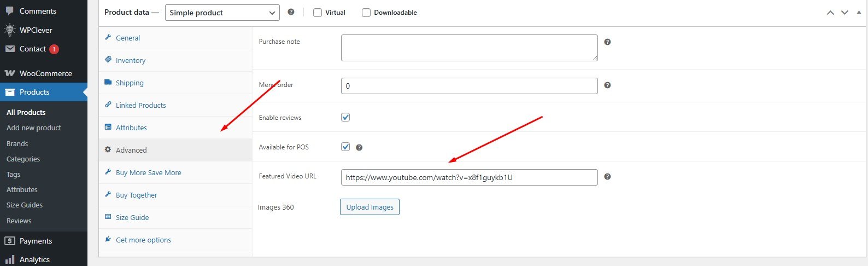
Task: Click the Buy Together wrench icon
Action: [x=108, y=195]
